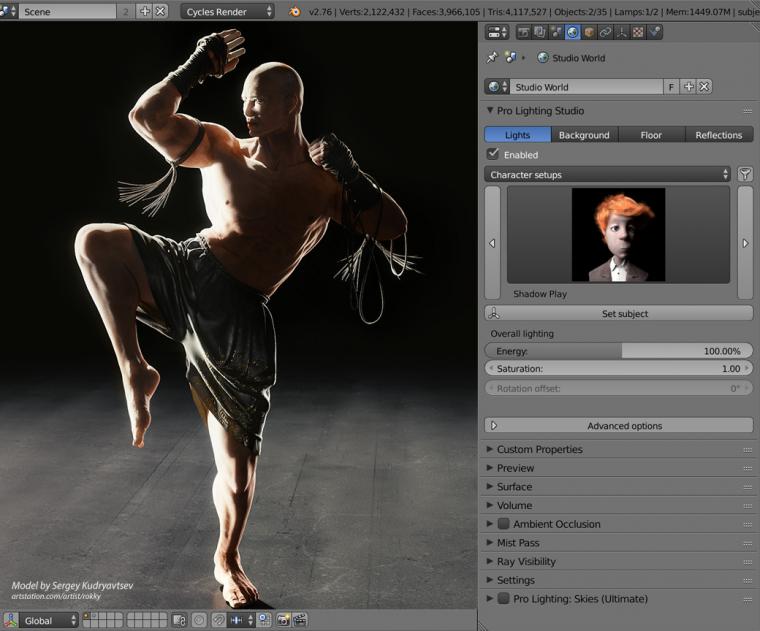Click the OpenGL render camera icon
Viewport: 760px width, 631px height.
pyautogui.click(x=284, y=621)
